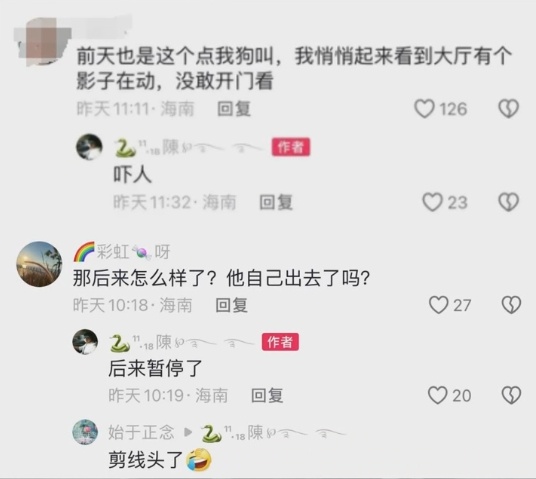The height and width of the screenshot is (479, 536).
Task: Open the 始于正念 username link
Action: point(141,432)
